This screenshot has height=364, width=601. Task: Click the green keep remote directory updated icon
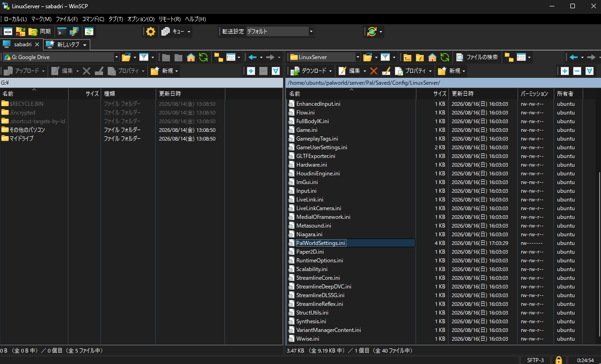tap(89, 32)
